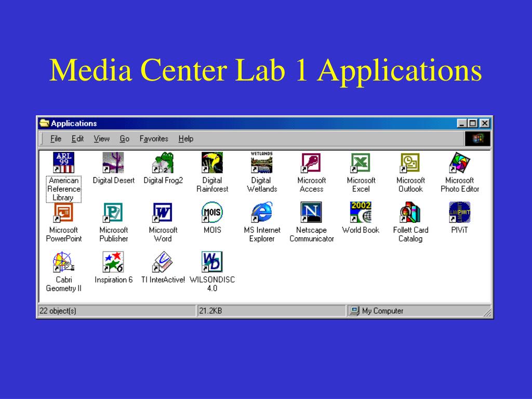Image resolution: width=532 pixels, height=399 pixels.
Task: Minimize the Applications window
Action: click(x=462, y=123)
